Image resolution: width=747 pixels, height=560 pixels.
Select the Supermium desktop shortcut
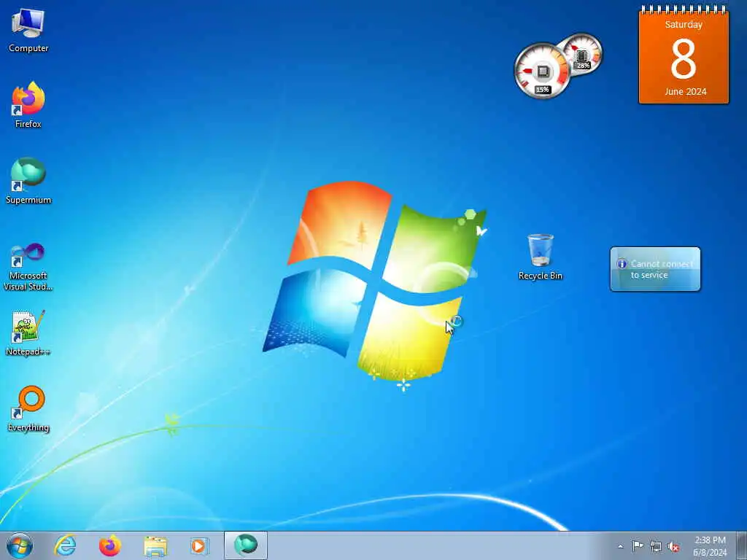(x=28, y=181)
